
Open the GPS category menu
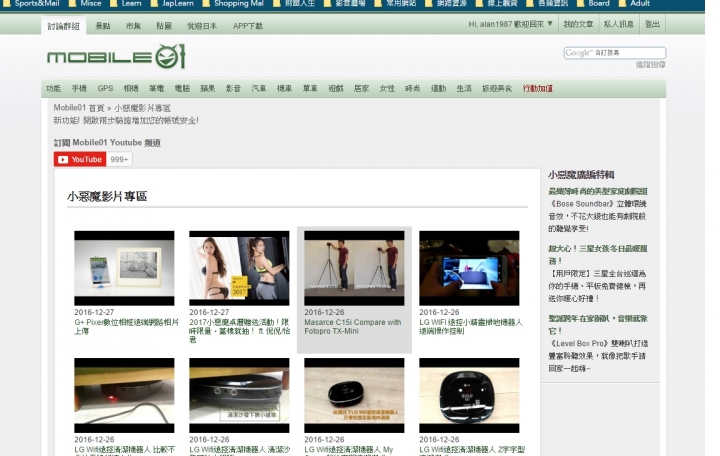(x=105, y=88)
